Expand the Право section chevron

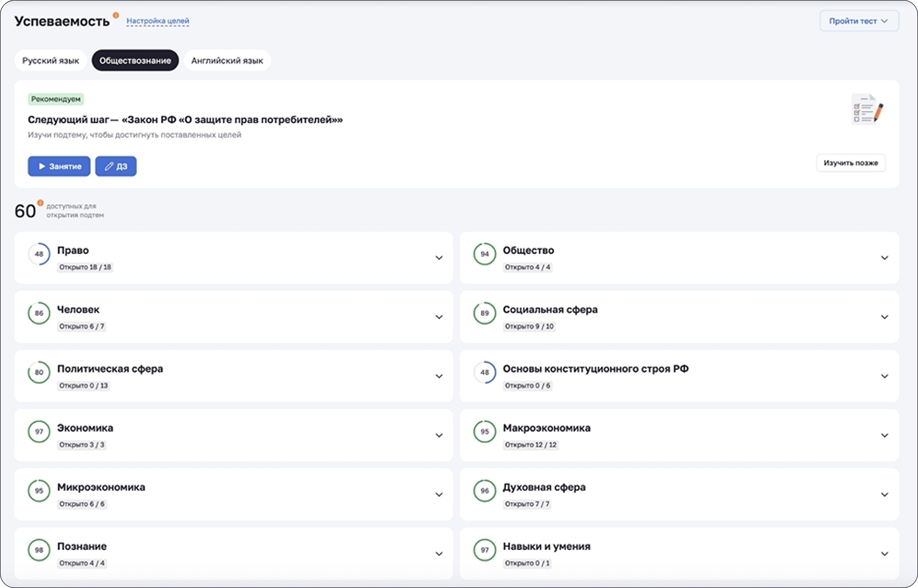pyautogui.click(x=439, y=258)
